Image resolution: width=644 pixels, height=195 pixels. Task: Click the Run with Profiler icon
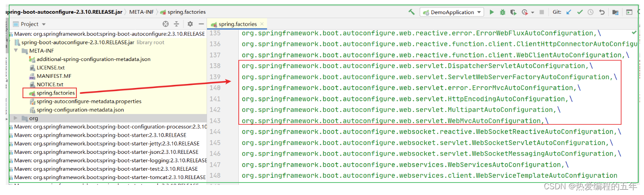(x=525, y=12)
